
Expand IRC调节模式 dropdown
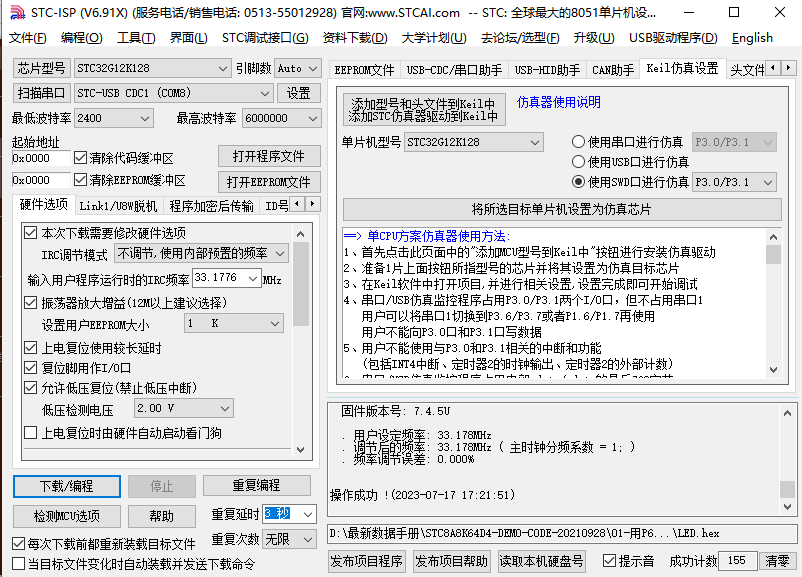202,253
